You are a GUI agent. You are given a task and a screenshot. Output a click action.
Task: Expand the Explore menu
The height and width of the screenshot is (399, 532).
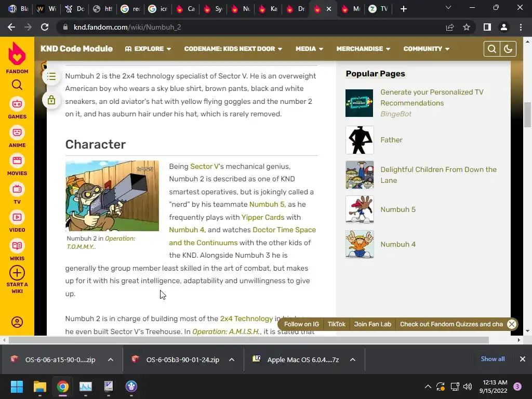(148, 49)
